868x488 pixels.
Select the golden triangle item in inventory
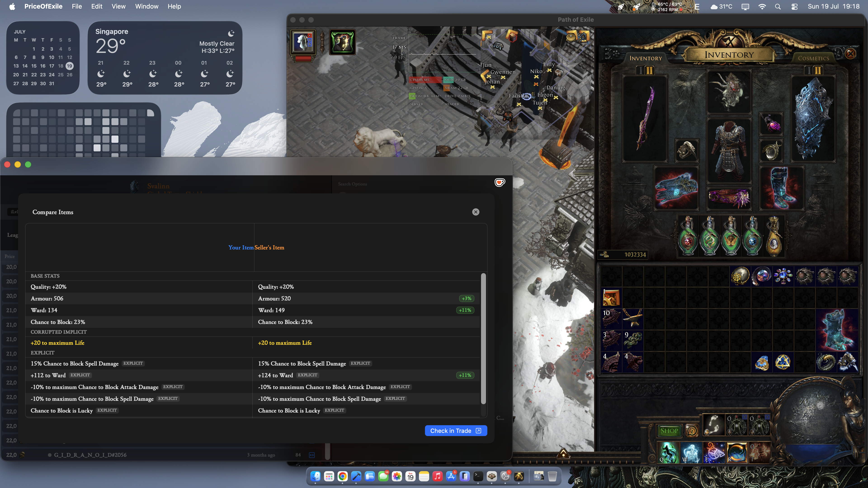(x=783, y=362)
